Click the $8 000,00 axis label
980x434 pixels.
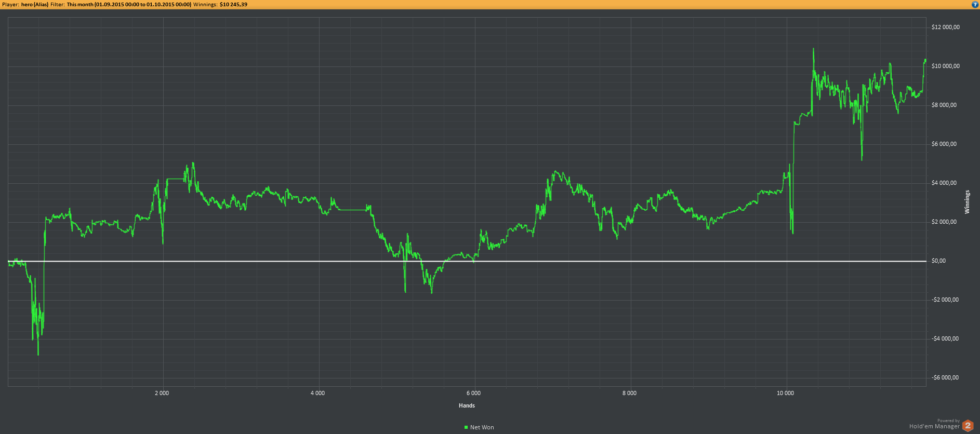coord(944,105)
